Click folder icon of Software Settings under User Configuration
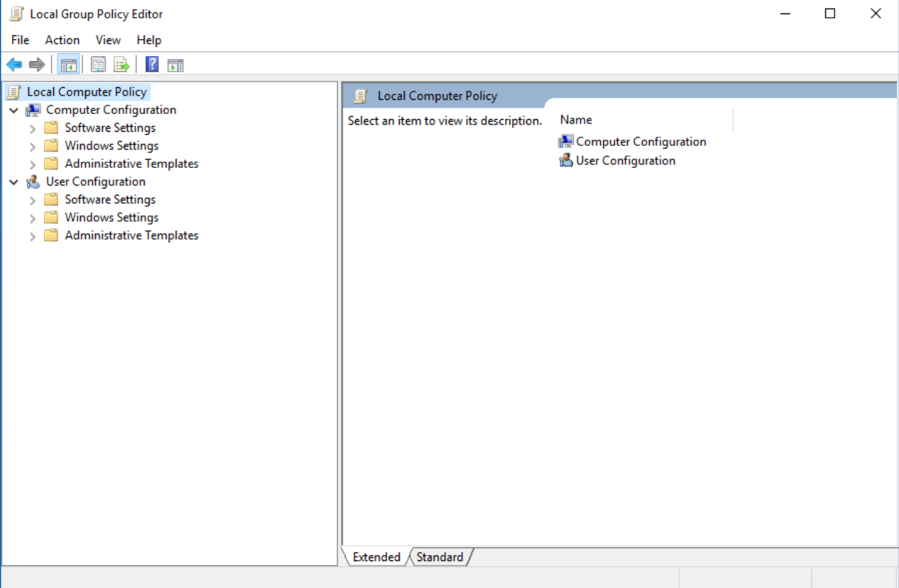Viewport: 899px width, 588px height. 51,199
